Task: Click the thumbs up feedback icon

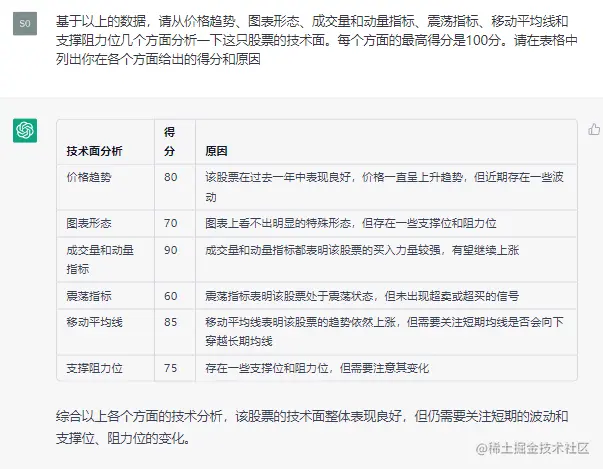Action: 594,129
